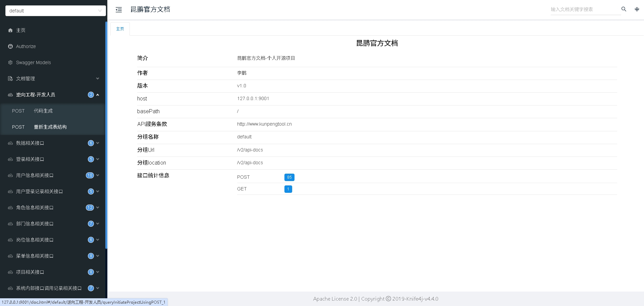Image resolution: width=644 pixels, height=306 pixels.
Task: Click the POST count badge 85
Action: tap(289, 177)
